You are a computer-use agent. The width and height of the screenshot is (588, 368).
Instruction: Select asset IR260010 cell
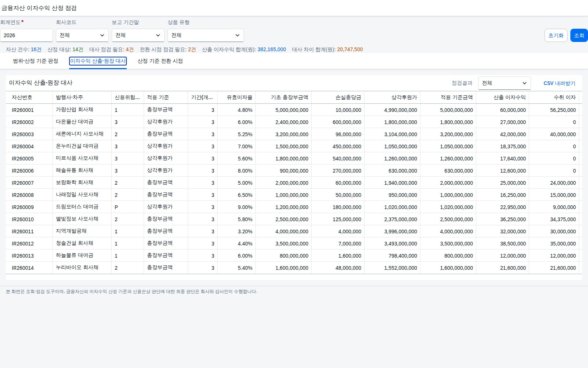pos(29,219)
